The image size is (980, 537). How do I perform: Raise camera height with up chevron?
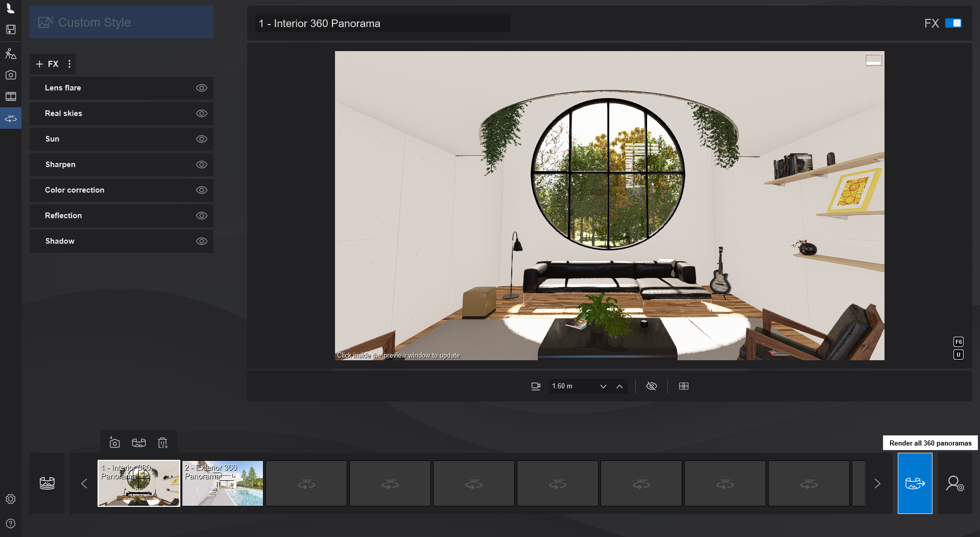tap(619, 386)
